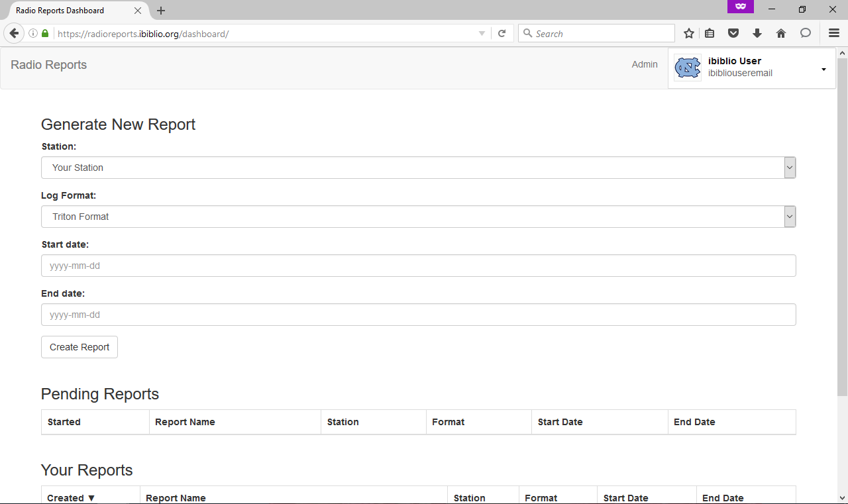Screen dimensions: 848x504
Task: Click the site information icon in address bar
Action: [33, 34]
